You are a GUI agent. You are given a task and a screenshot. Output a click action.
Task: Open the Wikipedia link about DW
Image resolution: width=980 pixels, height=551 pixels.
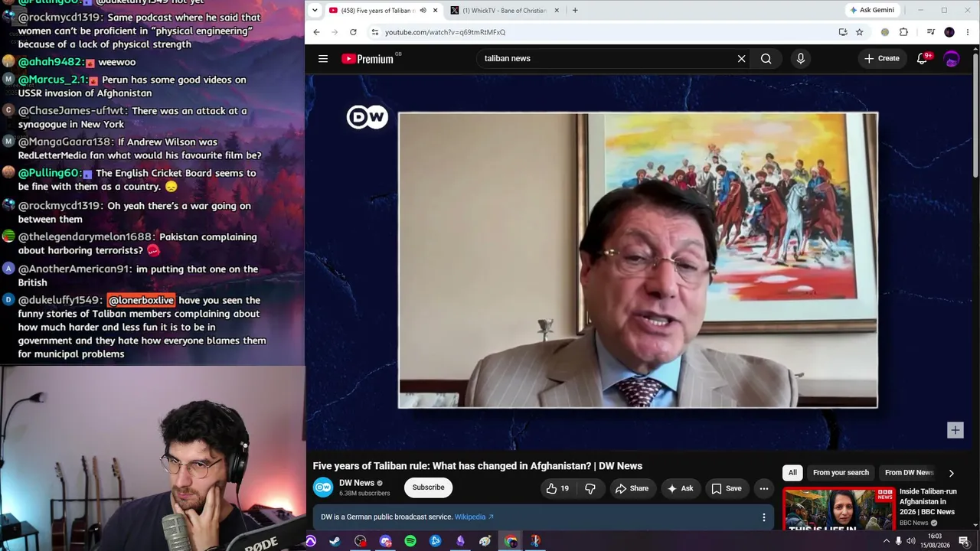(474, 517)
